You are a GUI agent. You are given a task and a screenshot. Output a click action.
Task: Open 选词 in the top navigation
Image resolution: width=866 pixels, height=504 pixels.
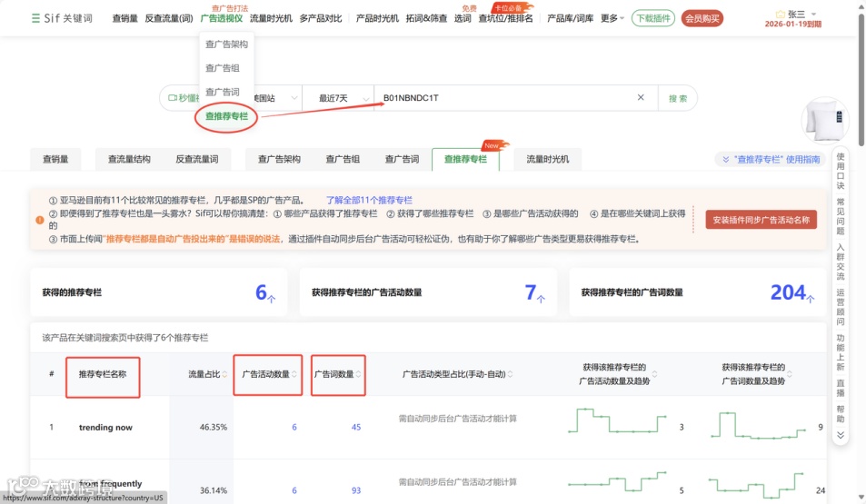pos(463,18)
